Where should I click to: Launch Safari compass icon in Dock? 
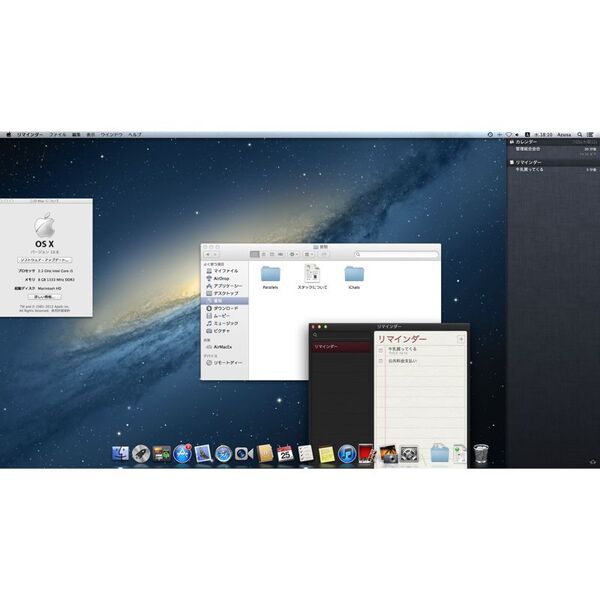(223, 454)
